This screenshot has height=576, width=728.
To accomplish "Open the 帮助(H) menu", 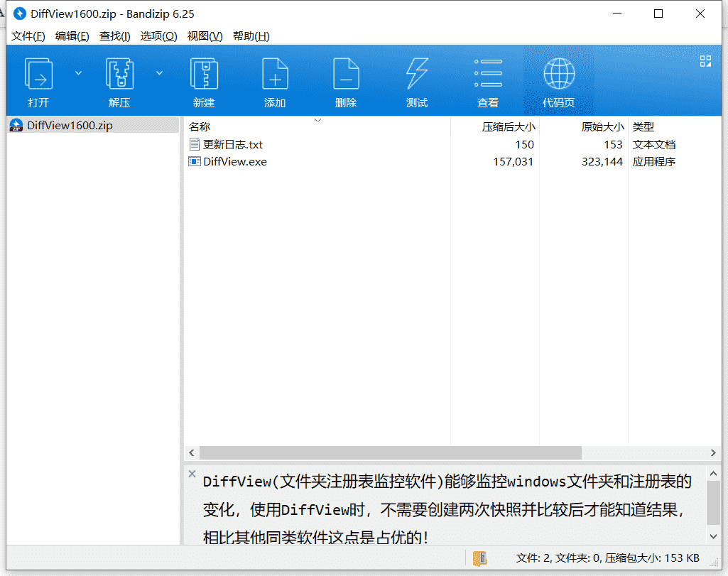I will (x=251, y=36).
